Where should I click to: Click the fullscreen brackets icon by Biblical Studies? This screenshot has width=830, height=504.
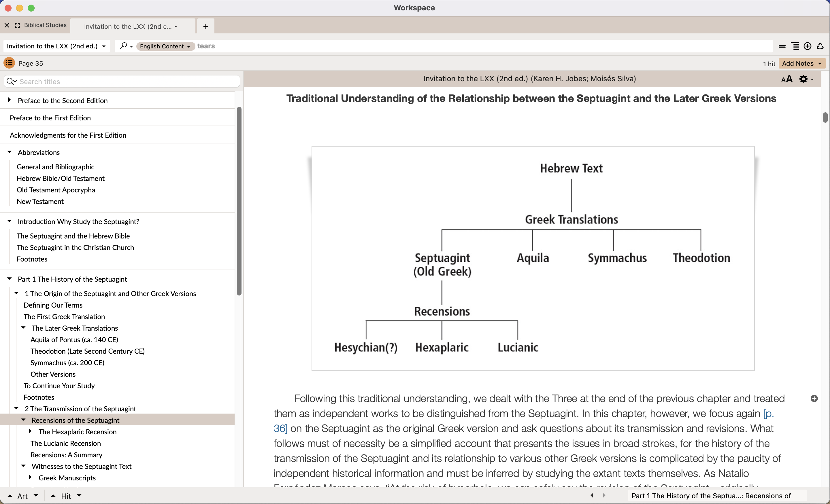coord(17,25)
